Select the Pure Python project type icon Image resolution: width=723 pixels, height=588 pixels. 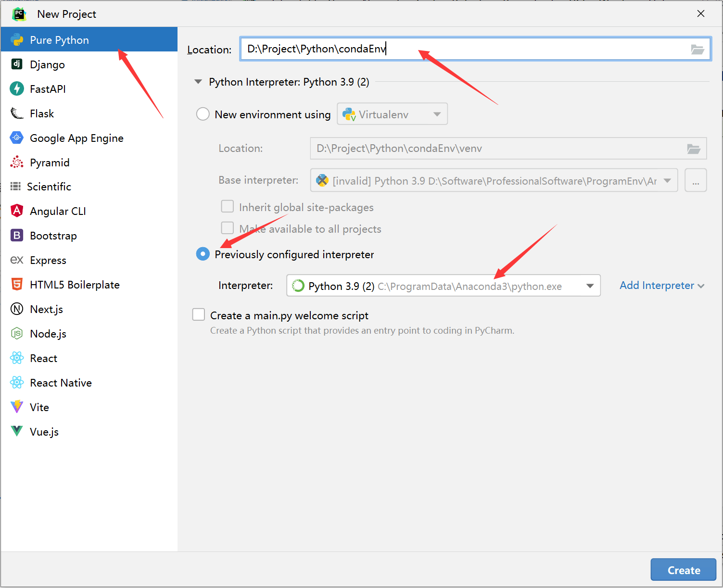point(17,40)
